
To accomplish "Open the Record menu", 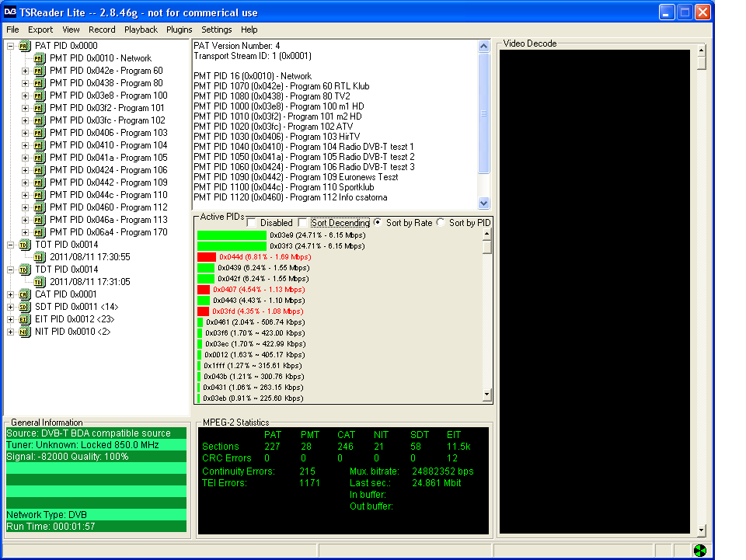I will (x=102, y=30).
